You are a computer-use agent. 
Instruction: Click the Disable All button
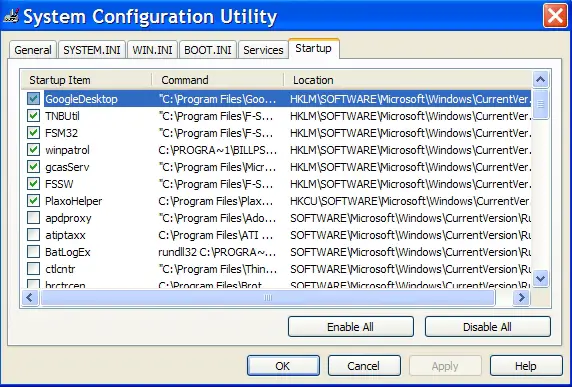coord(487,327)
